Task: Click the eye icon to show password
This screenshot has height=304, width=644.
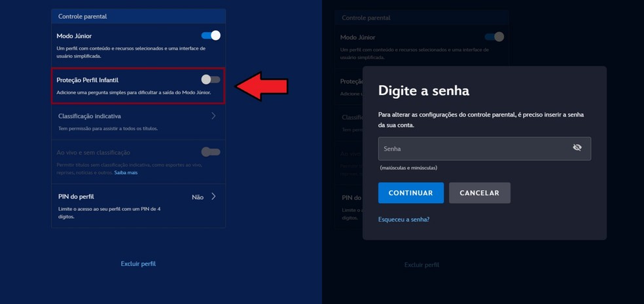Action: coord(577,148)
